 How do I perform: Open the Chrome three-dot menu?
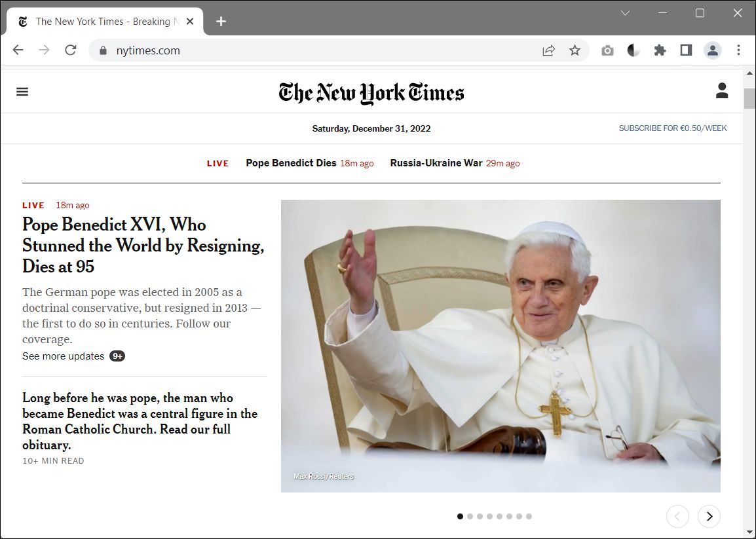point(738,50)
